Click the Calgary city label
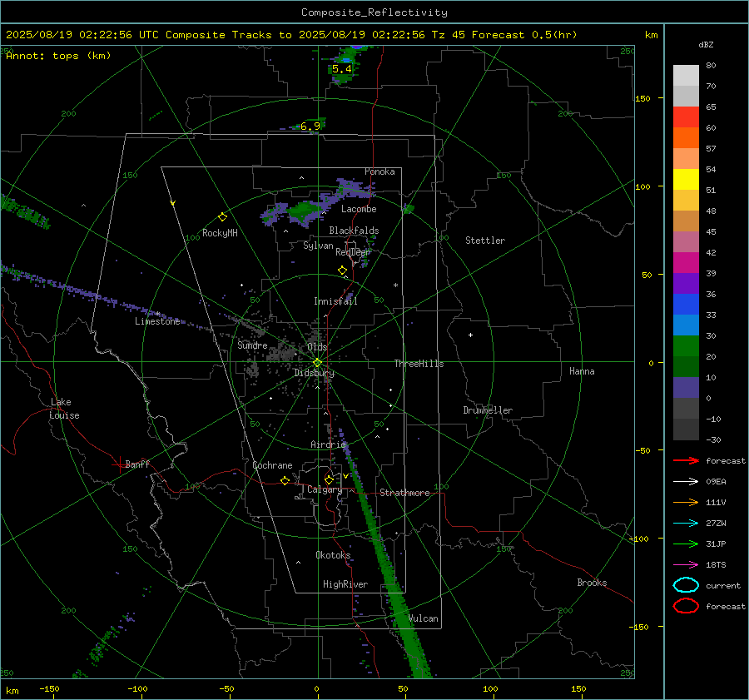The height and width of the screenshot is (700, 749). pyautogui.click(x=325, y=489)
